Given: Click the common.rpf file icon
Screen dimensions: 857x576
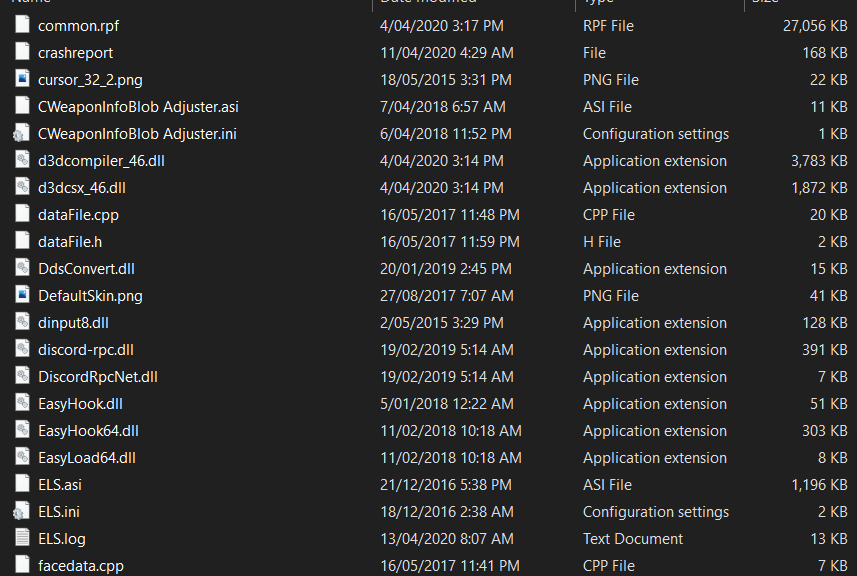Looking at the screenshot, I should (x=22, y=25).
